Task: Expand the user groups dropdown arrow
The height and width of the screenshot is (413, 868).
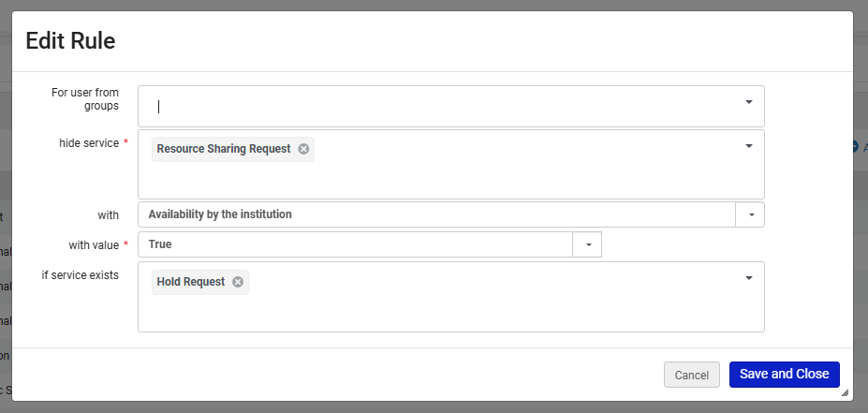Action: coord(749,101)
